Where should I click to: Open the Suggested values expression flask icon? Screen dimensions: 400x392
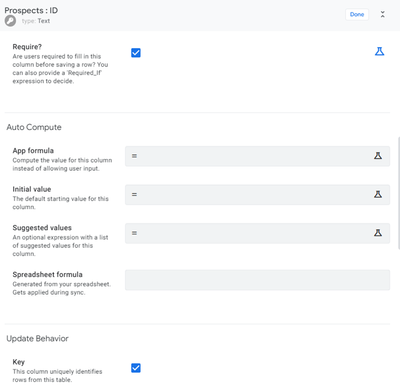click(x=378, y=233)
